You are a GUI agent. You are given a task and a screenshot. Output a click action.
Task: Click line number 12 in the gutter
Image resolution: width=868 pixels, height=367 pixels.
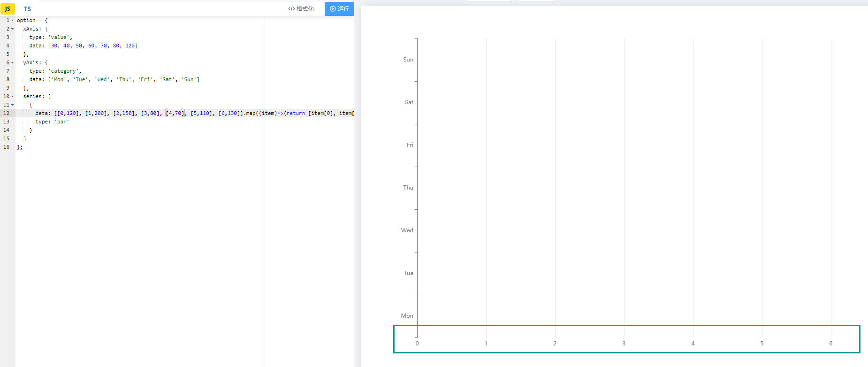click(7, 113)
